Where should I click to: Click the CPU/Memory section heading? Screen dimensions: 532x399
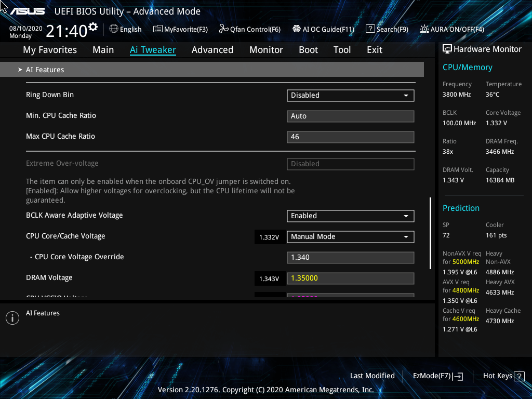(468, 68)
